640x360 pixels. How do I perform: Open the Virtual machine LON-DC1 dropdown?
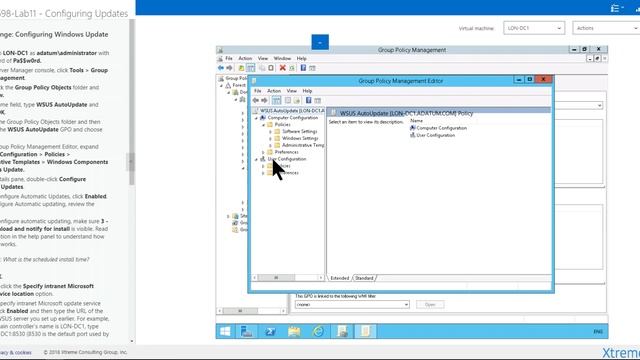[x=534, y=28]
